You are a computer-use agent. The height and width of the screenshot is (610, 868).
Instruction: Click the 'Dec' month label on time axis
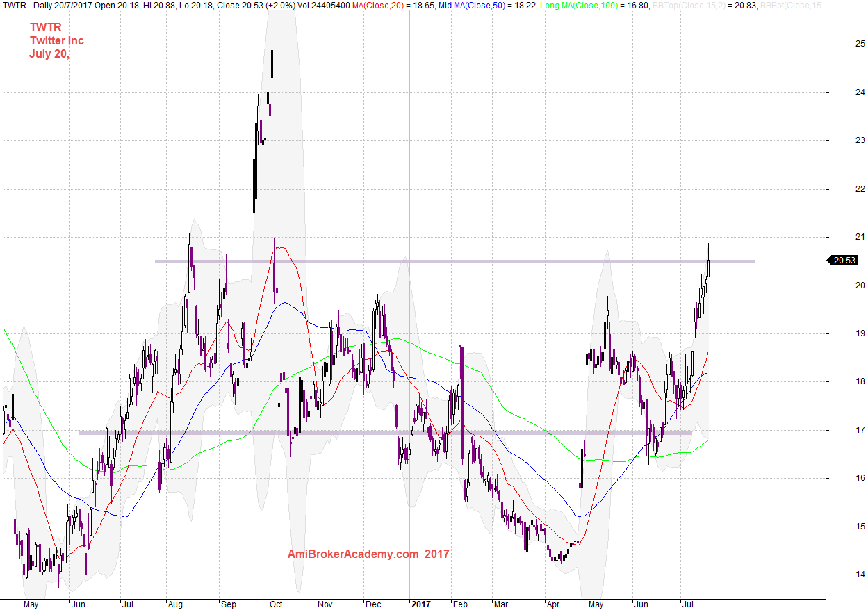pos(374,604)
